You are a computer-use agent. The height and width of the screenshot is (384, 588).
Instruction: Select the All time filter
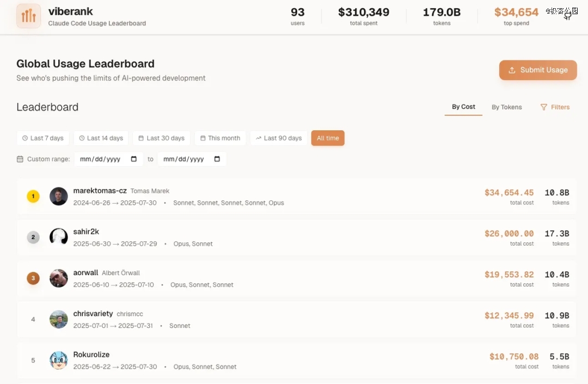[328, 138]
